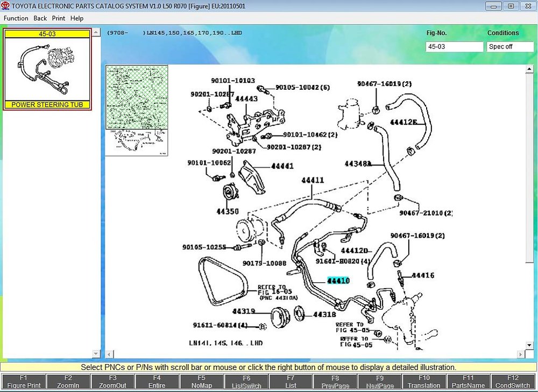Viewport: 538px width, 392px height.
Task: Click the F3 ZoomOut button
Action: pyautogui.click(x=112, y=381)
